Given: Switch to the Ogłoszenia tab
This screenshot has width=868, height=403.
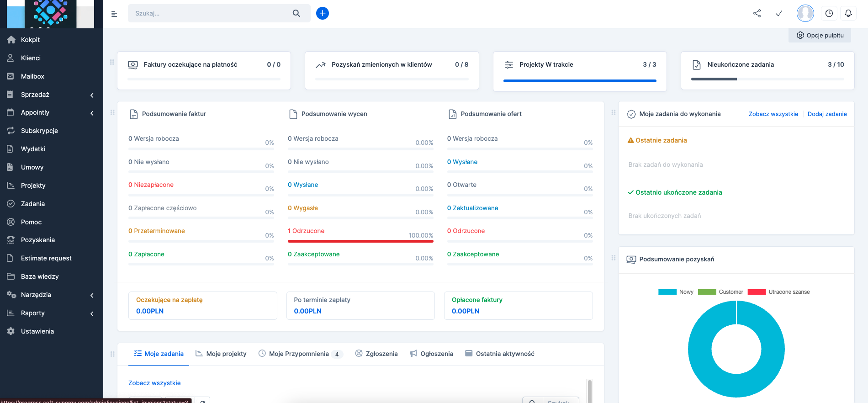Looking at the screenshot, I should [431, 354].
